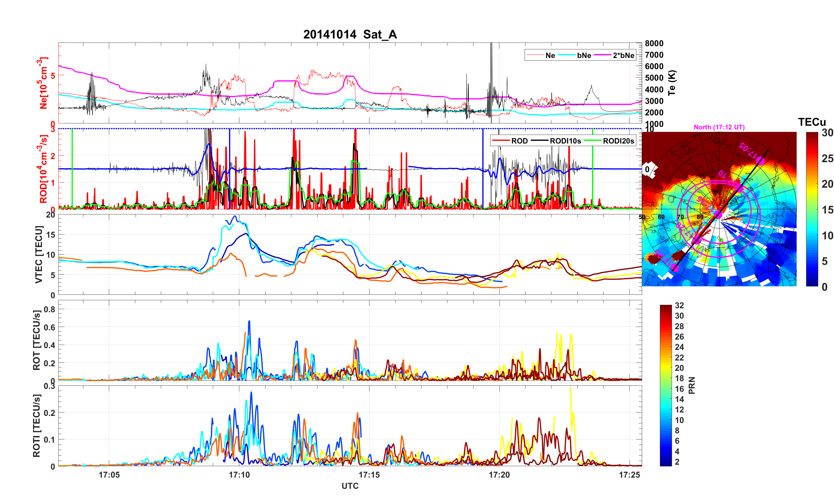Click the TECu colorbar title
The image size is (834, 504).
[812, 122]
